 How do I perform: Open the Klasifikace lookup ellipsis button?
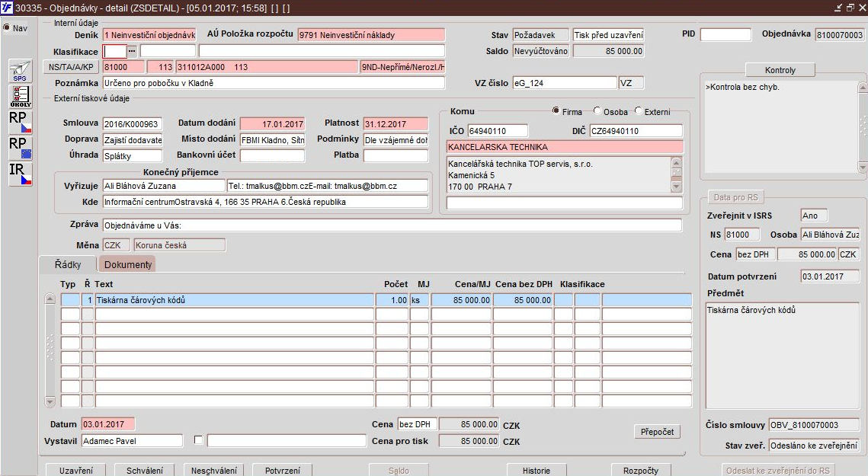pos(132,51)
